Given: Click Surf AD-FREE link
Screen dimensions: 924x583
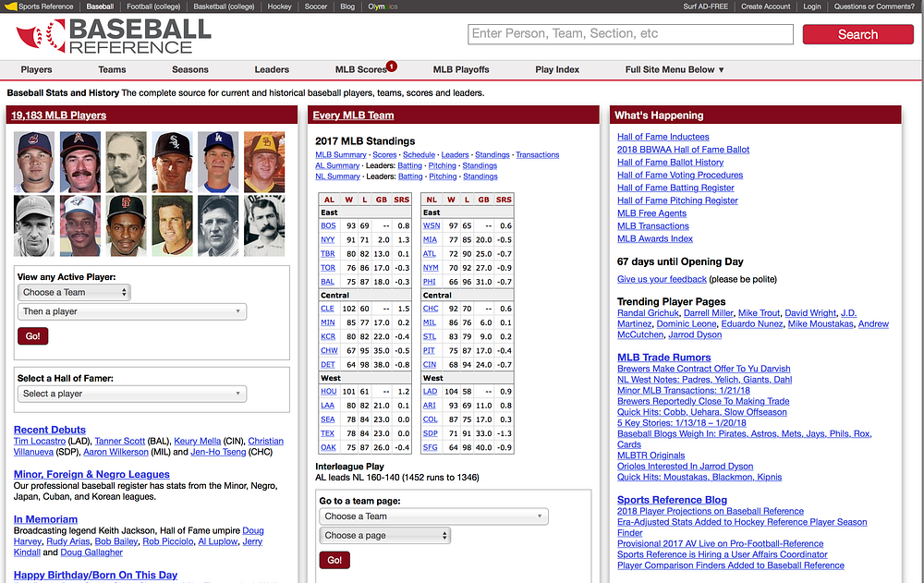Looking at the screenshot, I should click(705, 6).
